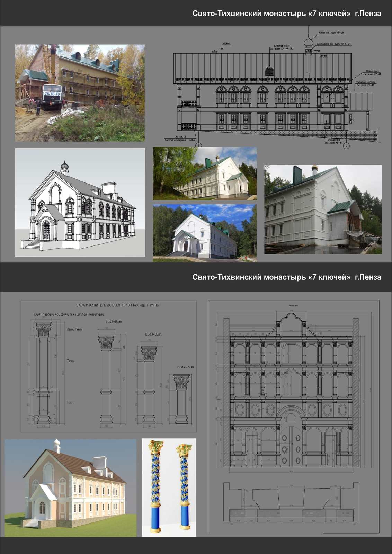View the photo of building with unfinished brick porch
Viewport: 392px width, 554px height.
coord(323,210)
